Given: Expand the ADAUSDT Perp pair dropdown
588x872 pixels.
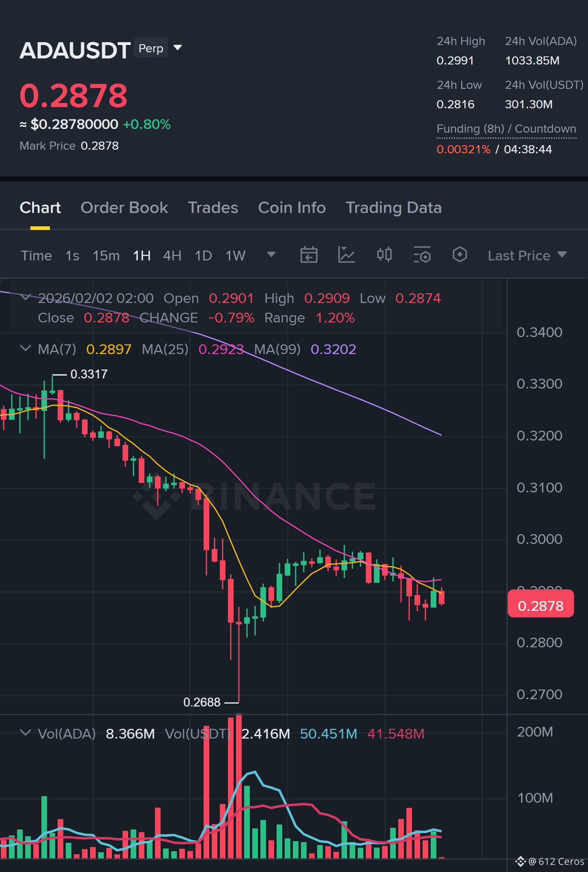Looking at the screenshot, I should point(178,47).
